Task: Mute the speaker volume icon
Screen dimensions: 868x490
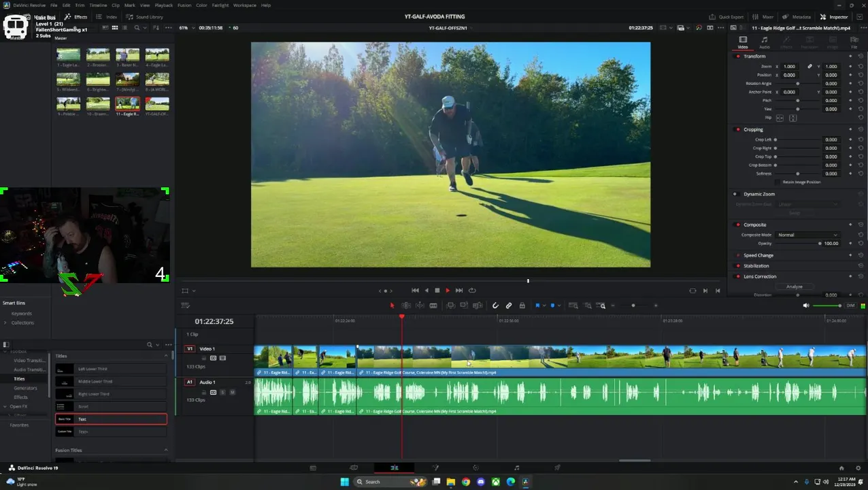Action: 806,306
